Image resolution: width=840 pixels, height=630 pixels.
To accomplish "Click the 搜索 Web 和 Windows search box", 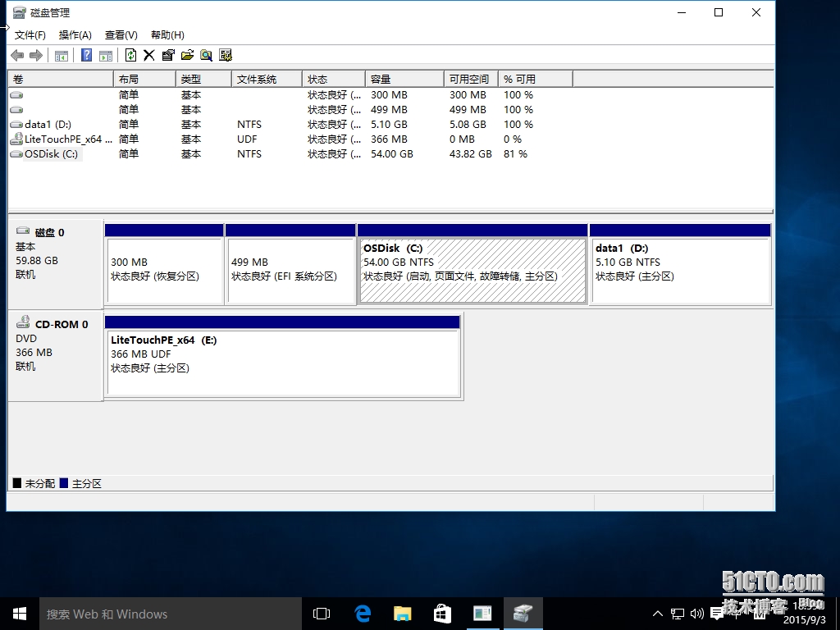I will click(171, 614).
